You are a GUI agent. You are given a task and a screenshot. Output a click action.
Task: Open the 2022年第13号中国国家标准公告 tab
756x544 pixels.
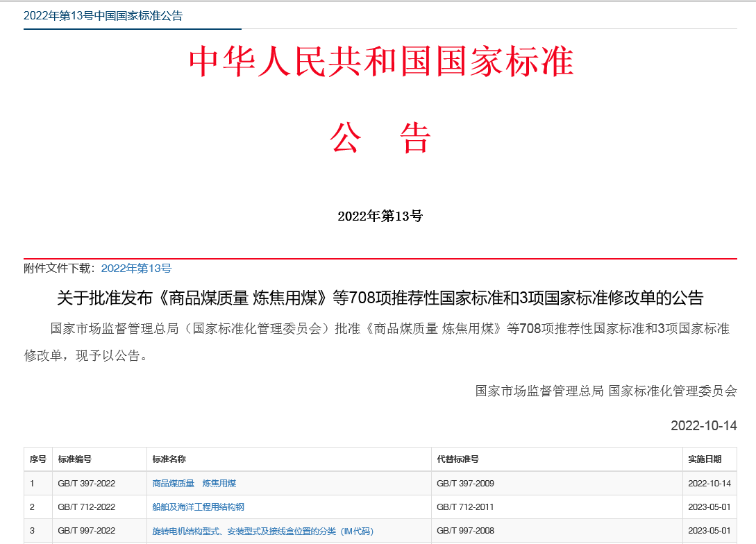pos(103,16)
